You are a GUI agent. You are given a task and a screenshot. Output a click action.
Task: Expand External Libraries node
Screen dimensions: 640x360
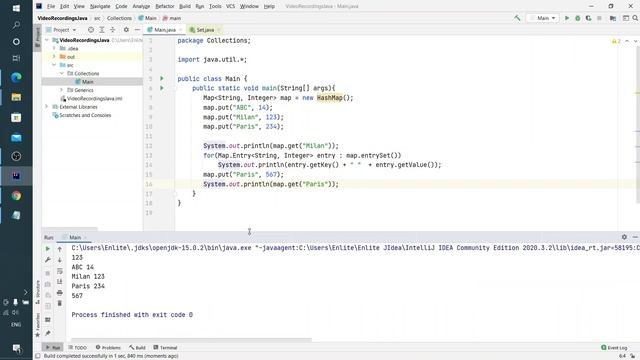[x=47, y=107]
